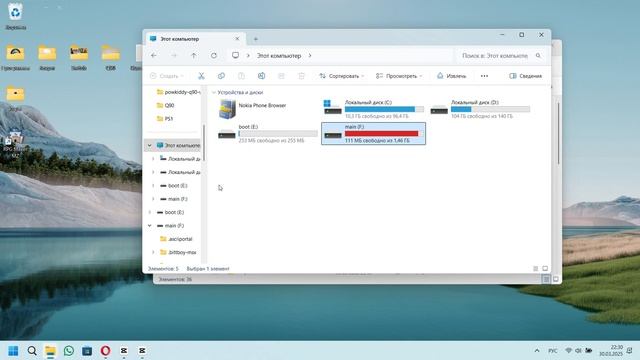Viewport: 640px width, 360px height.
Task: Click the Локальный диск (D:) usage bar
Action: pos(490,109)
